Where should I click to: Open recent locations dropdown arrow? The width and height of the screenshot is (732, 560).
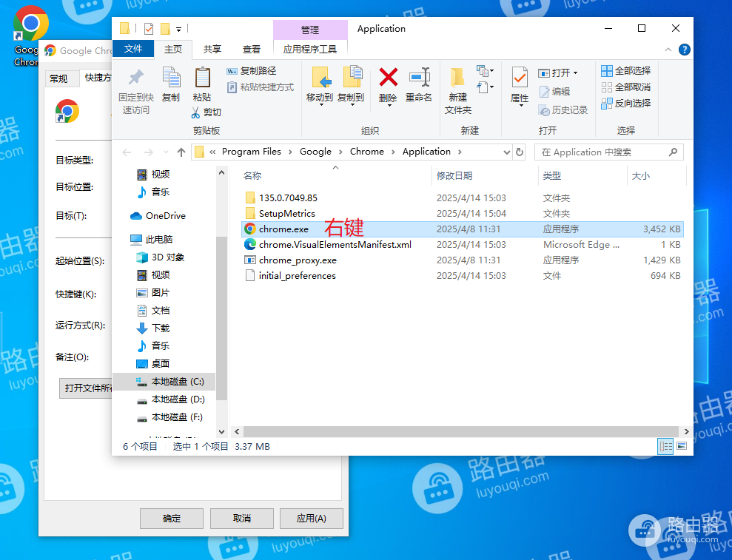coord(166,152)
